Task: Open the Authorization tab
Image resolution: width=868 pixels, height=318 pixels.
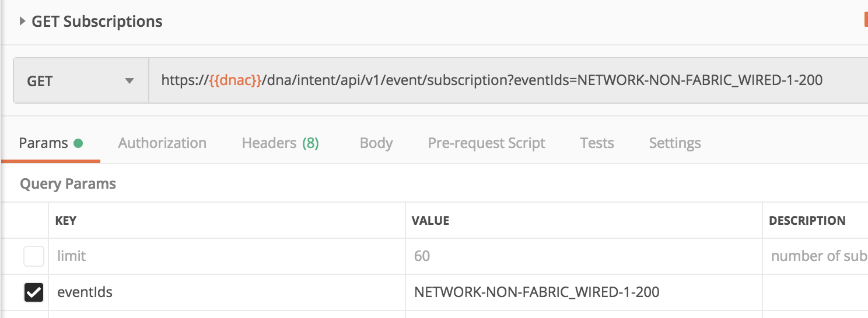Action: coord(162,143)
